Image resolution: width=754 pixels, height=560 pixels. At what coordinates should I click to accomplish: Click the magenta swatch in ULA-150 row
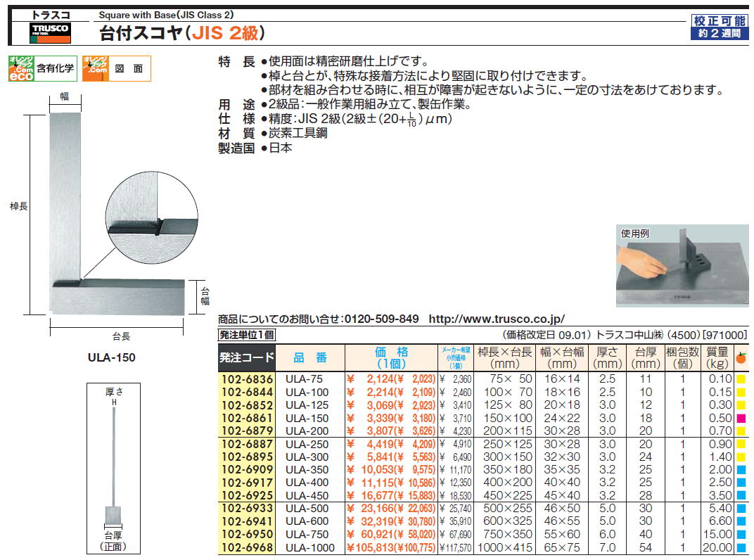coord(741,418)
